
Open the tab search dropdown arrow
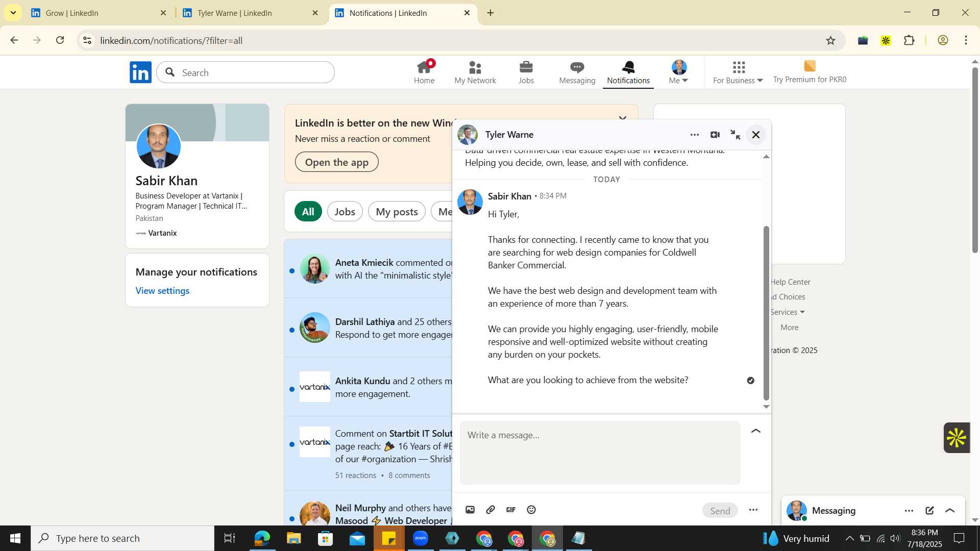click(x=13, y=12)
